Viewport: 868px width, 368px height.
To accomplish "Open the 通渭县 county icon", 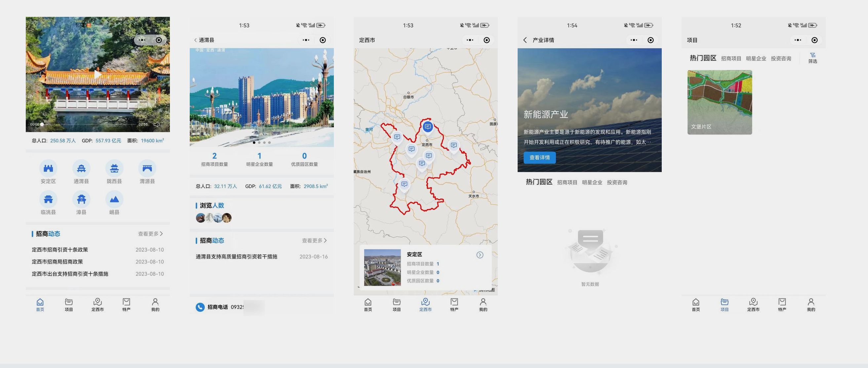I will click(81, 168).
